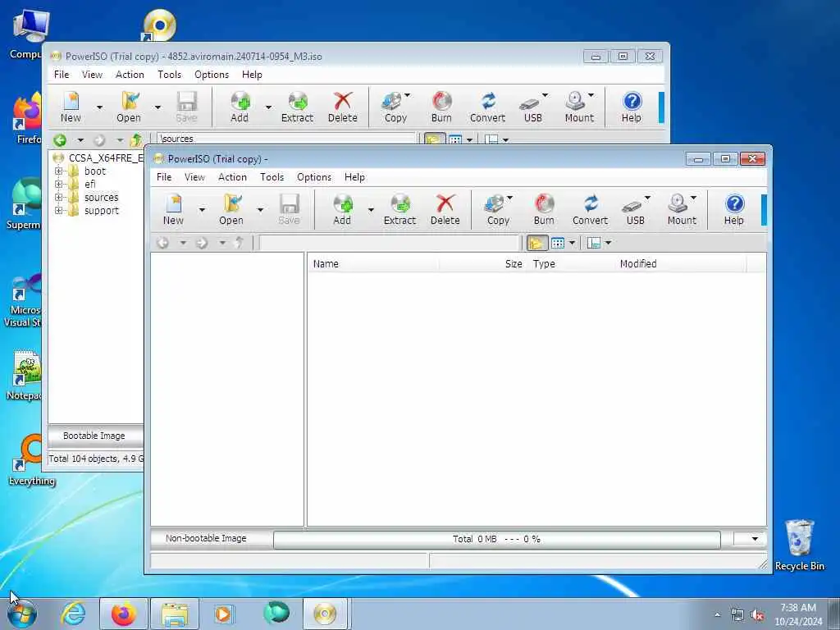Viewport: 840px width, 630px height.
Task: Click Delete icon in front PowerISO window
Action: [x=445, y=209]
